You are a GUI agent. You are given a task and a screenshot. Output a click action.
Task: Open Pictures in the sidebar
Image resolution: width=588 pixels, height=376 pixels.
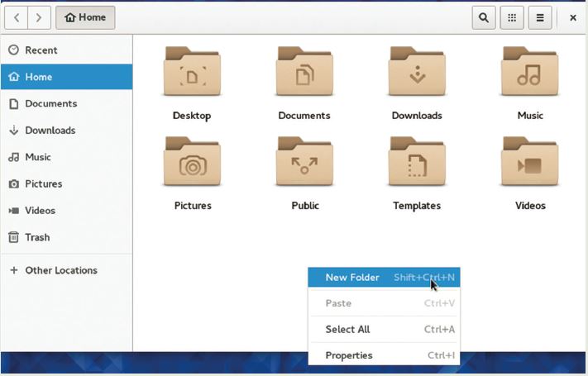[67, 183]
